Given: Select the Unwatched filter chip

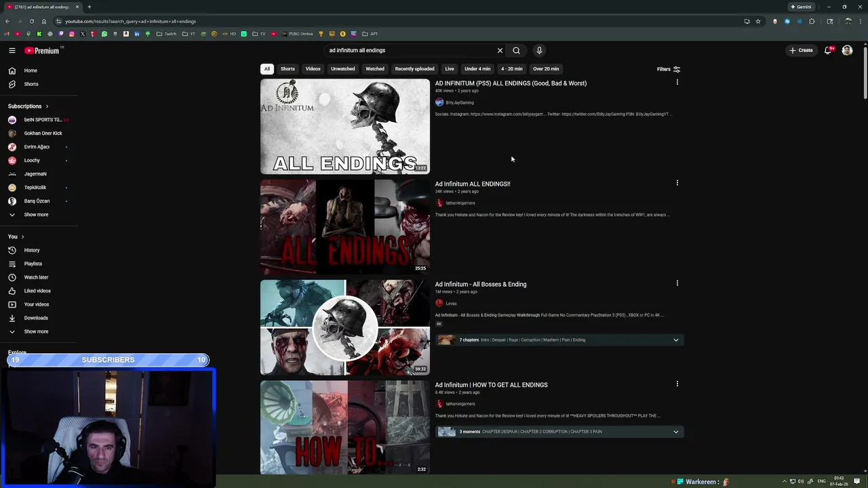Looking at the screenshot, I should (x=342, y=68).
